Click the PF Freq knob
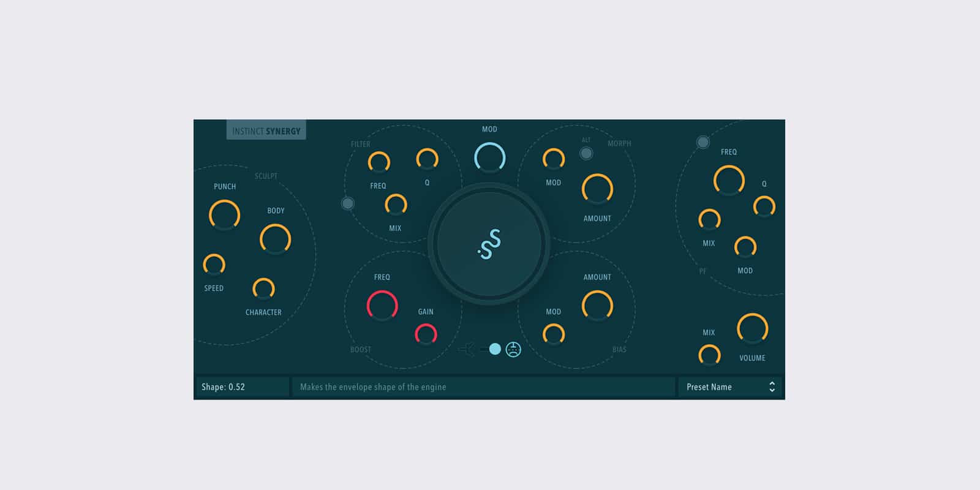Viewport: 980px width, 490px height. (729, 181)
